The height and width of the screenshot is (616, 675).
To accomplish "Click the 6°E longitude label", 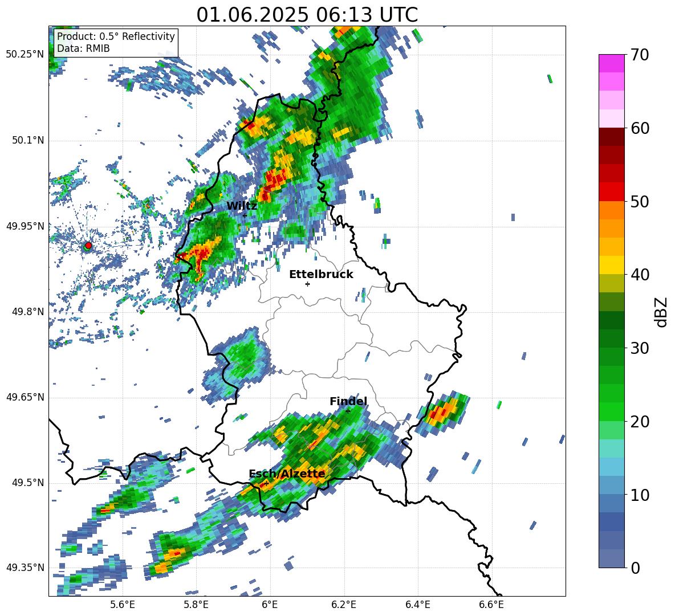I will (270, 605).
